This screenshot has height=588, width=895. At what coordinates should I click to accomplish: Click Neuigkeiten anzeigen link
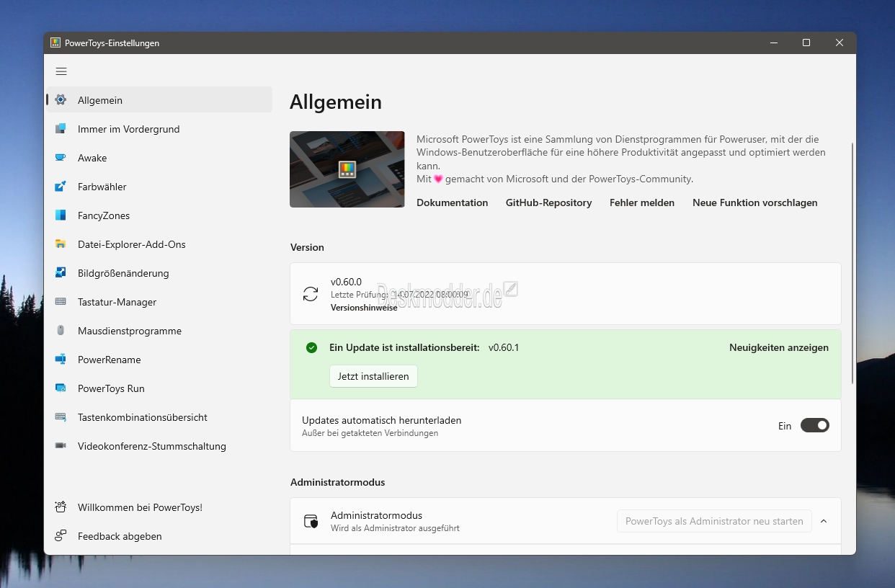779,347
